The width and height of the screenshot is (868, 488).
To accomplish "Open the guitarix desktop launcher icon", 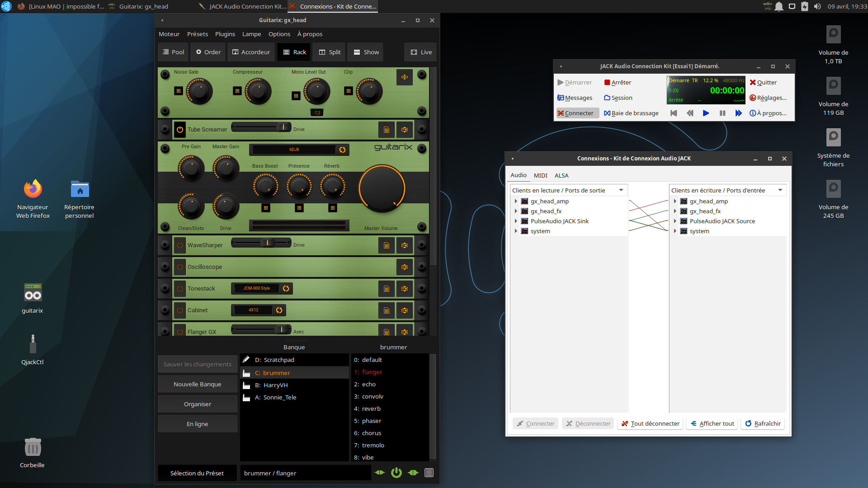I will pos(33,293).
